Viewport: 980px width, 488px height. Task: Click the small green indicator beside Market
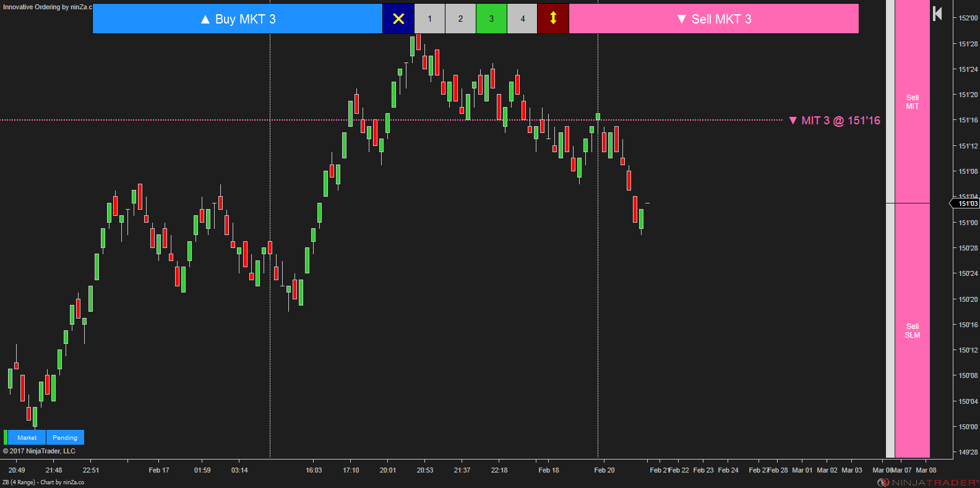(6, 437)
